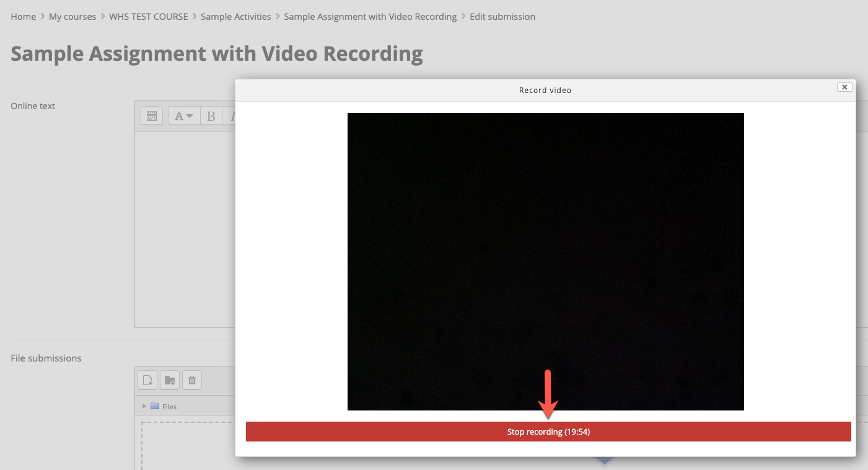Open My courses breadcrumb
This screenshot has width=868, height=470.
point(72,17)
